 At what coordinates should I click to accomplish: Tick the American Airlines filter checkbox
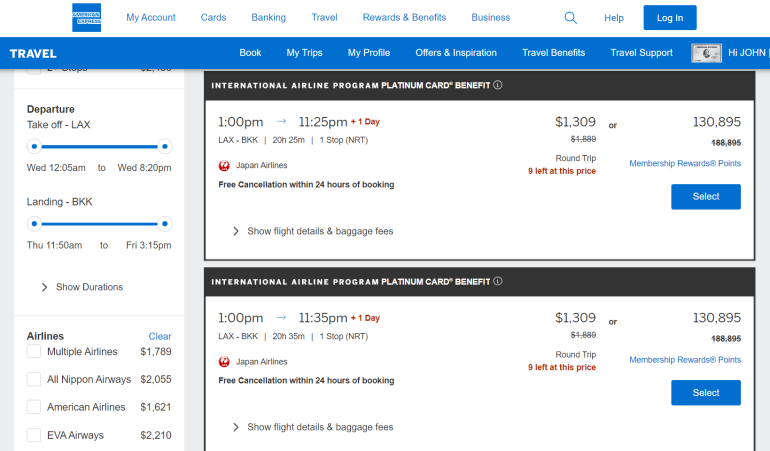(x=34, y=408)
